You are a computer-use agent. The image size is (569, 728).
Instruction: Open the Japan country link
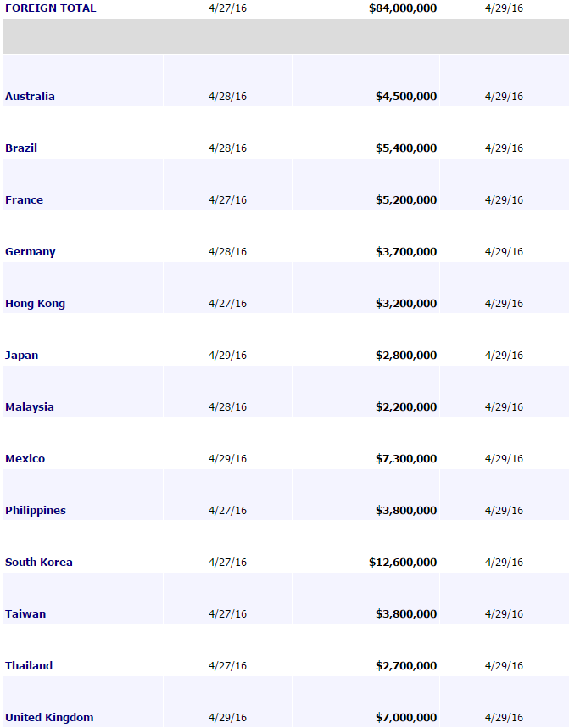(x=21, y=356)
